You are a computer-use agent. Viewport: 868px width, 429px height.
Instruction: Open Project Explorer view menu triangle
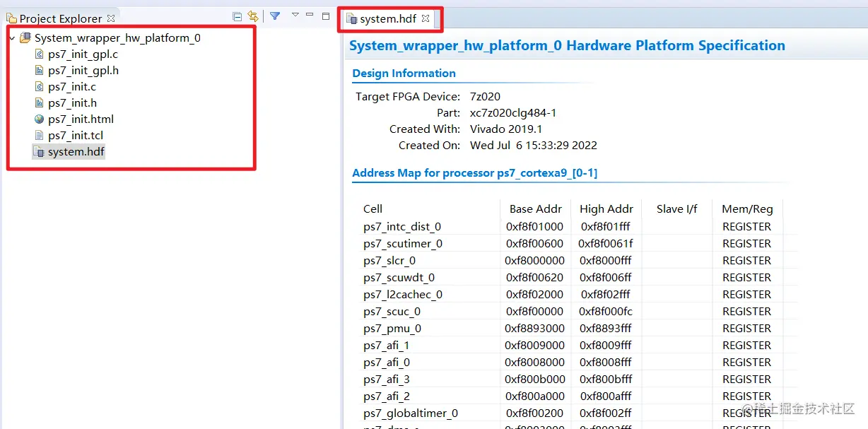(295, 15)
